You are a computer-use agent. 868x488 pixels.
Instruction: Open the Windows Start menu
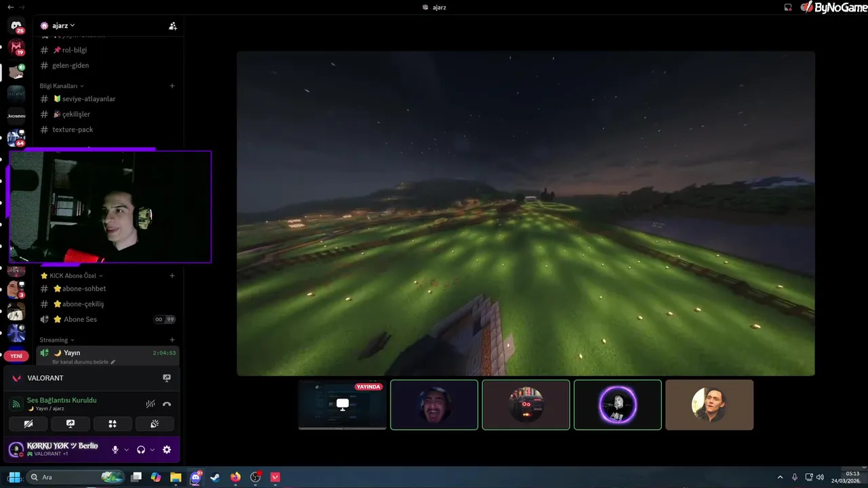click(14, 477)
